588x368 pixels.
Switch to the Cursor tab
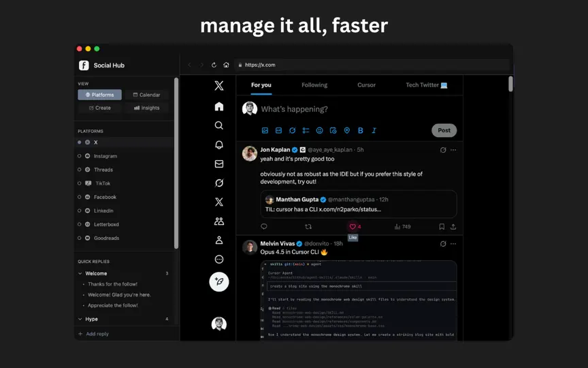(366, 85)
